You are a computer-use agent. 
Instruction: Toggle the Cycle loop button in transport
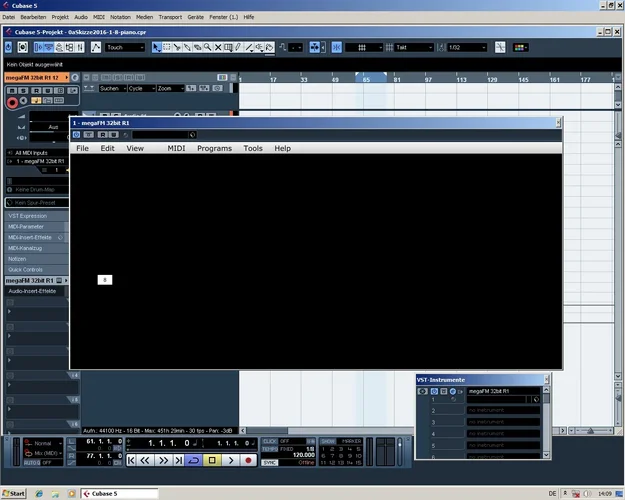pos(194,460)
